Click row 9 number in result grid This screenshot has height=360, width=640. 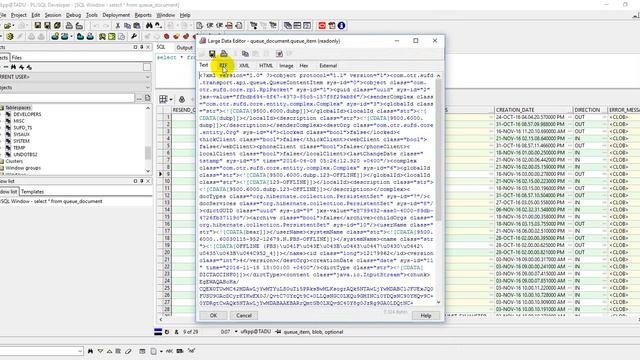(167, 174)
